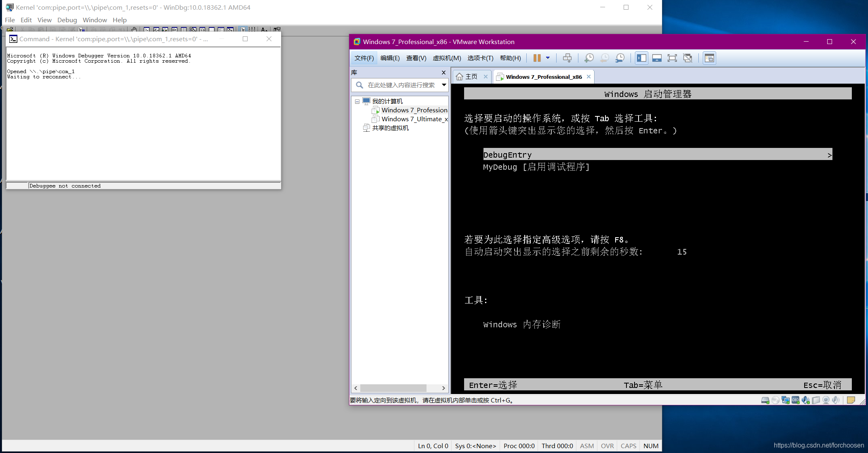Toggle source mode in WinDbg toolbar
Viewport: 868px width, 453px height.
tap(243, 29)
